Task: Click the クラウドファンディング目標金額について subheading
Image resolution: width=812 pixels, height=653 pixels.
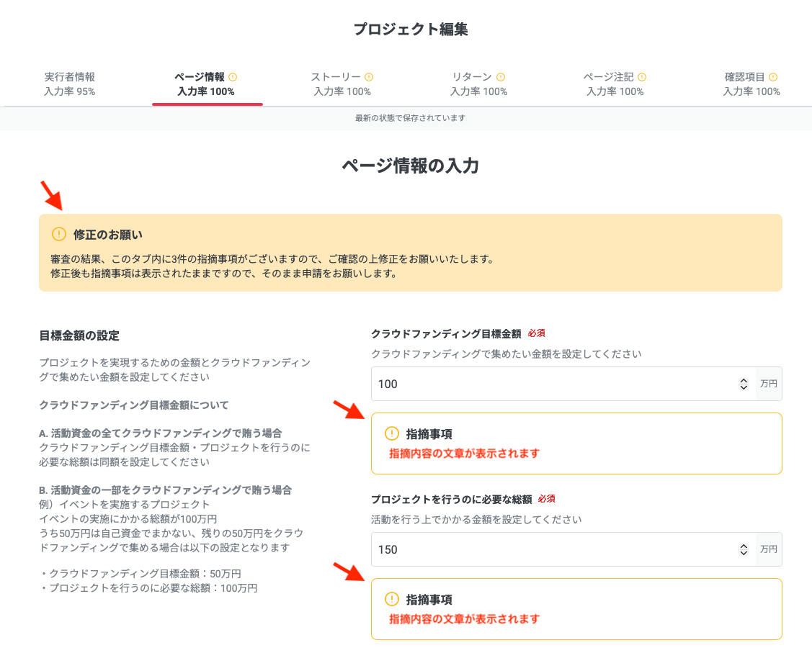Action: pyautogui.click(x=134, y=405)
